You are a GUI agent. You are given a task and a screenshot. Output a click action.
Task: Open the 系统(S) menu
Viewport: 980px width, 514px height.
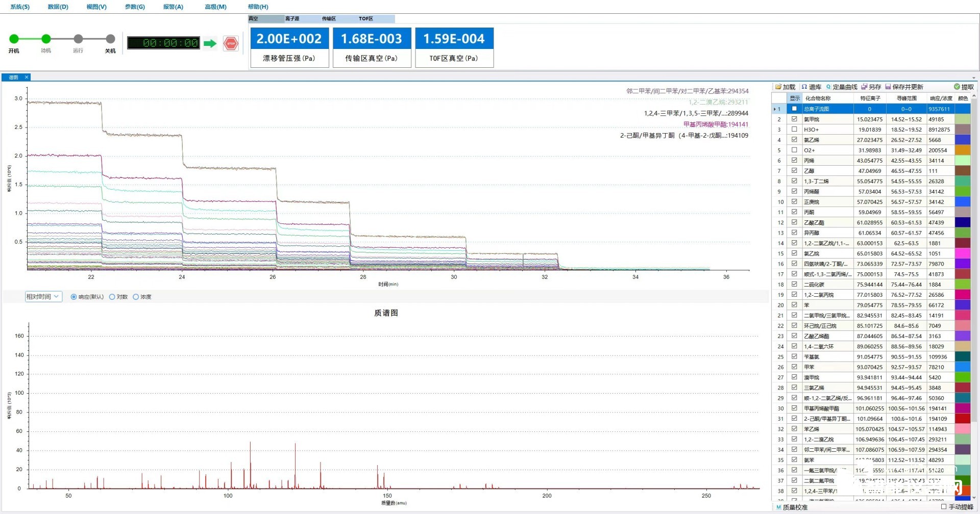pyautogui.click(x=20, y=7)
